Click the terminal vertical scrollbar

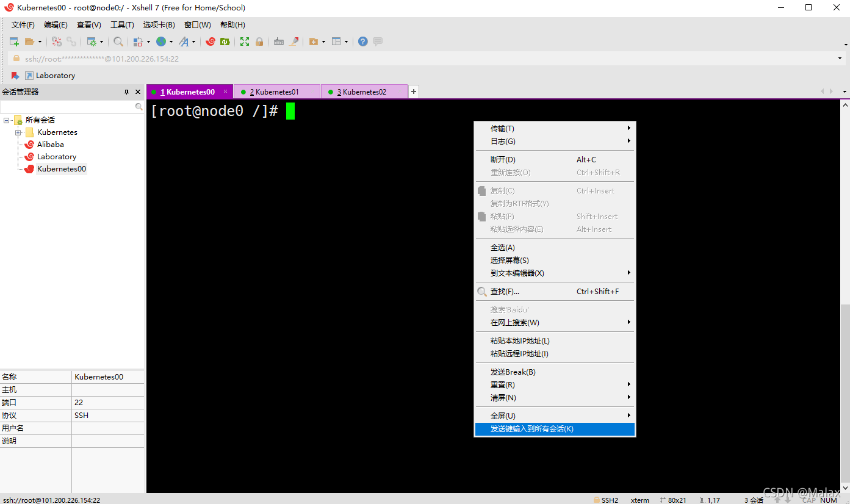click(845, 296)
